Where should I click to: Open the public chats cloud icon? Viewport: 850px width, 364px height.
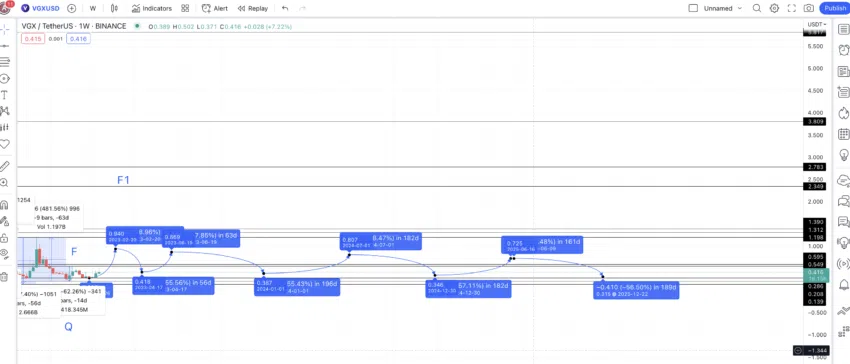[x=843, y=180]
